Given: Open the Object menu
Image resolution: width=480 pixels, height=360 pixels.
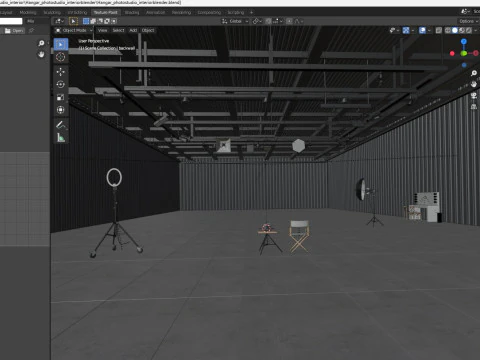Looking at the screenshot, I should 148,30.
